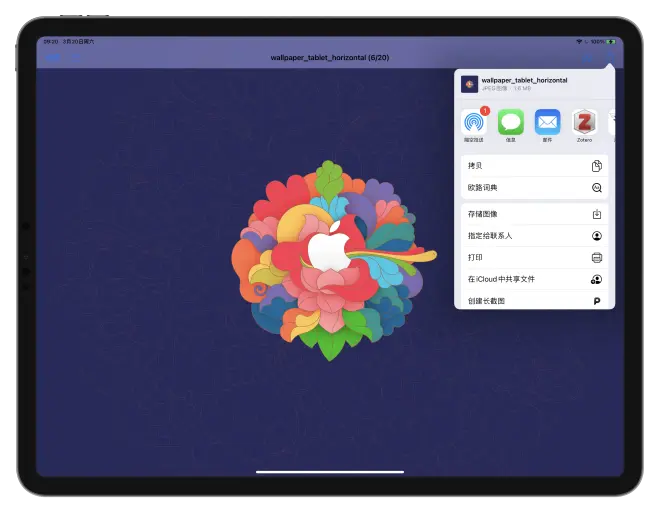Share image through Mail app

[547, 122]
